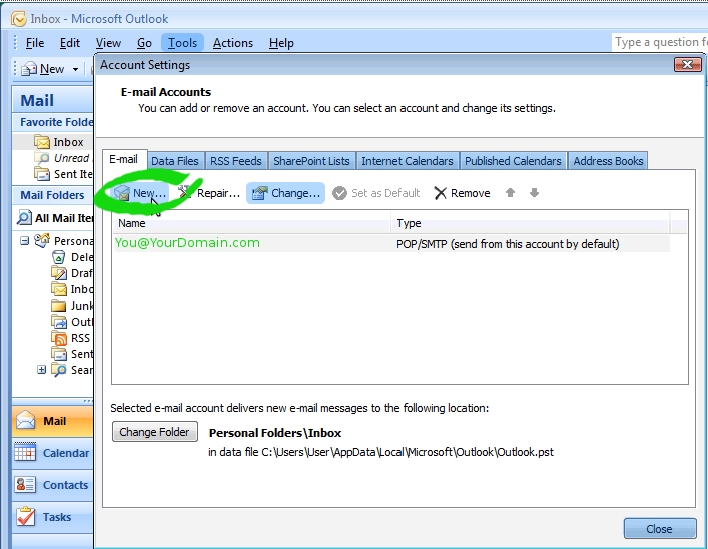Switch to the Tasks navigation pane
Image resolution: width=708 pixels, height=549 pixels.
pyautogui.click(x=53, y=517)
